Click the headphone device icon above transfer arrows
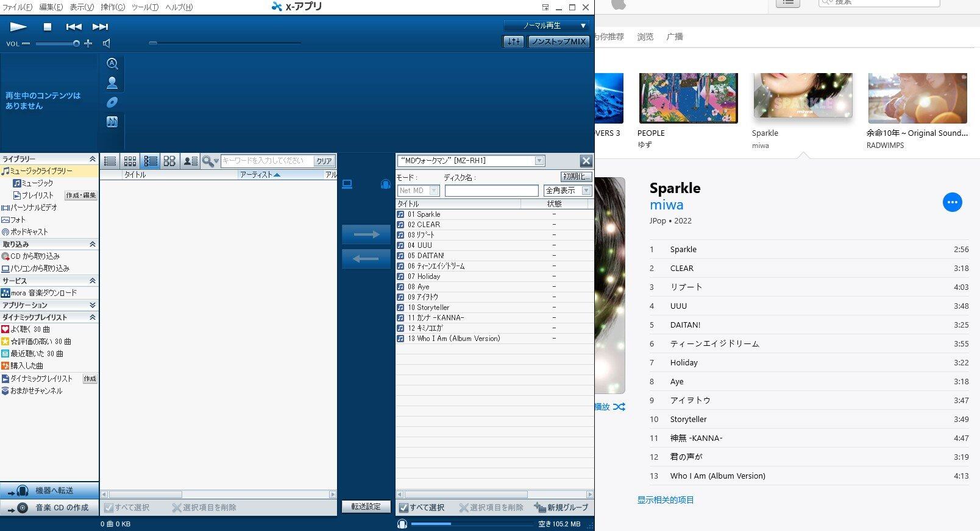This screenshot has height=531, width=980. coord(385,184)
